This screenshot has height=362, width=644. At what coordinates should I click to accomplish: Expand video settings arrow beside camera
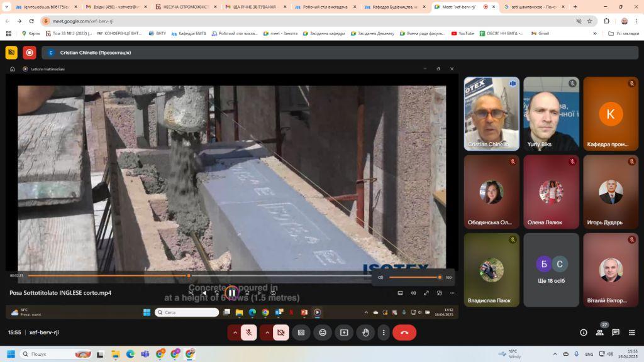(267, 332)
